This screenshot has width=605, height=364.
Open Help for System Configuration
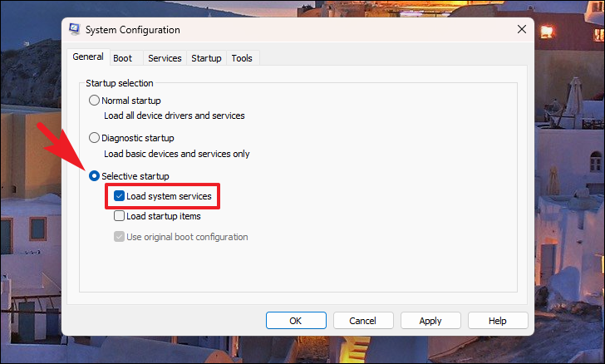coord(498,321)
